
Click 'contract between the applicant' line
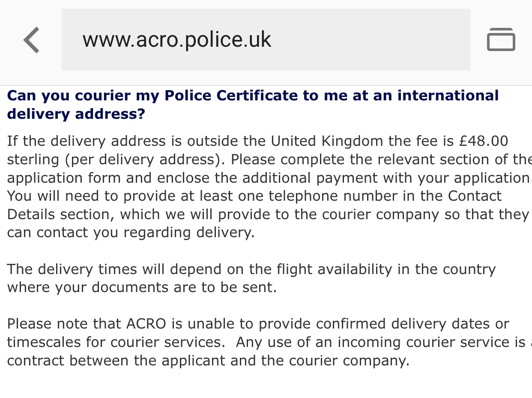click(116, 361)
